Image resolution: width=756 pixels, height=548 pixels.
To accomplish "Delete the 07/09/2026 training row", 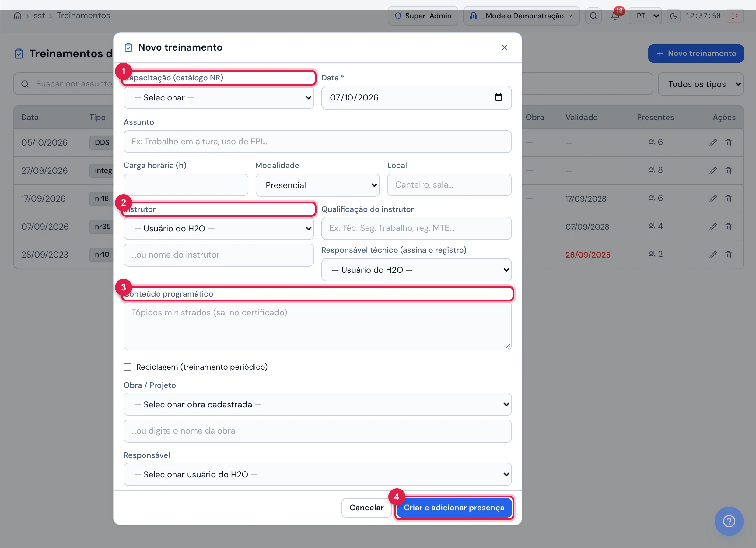I will click(x=728, y=227).
